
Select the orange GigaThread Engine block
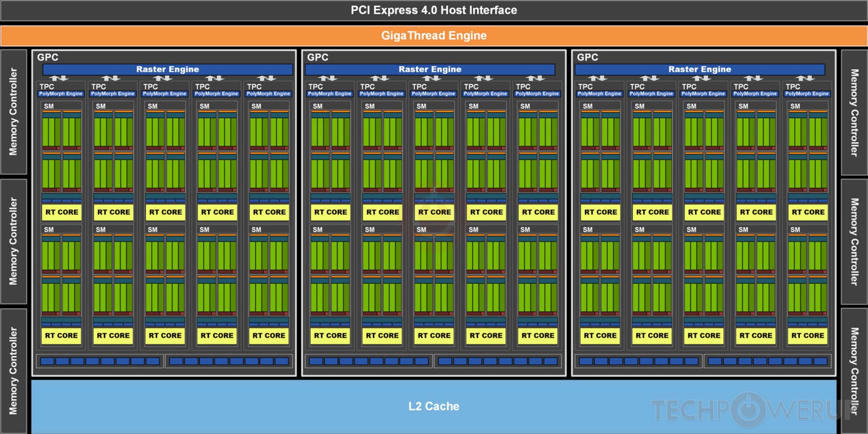point(434,36)
